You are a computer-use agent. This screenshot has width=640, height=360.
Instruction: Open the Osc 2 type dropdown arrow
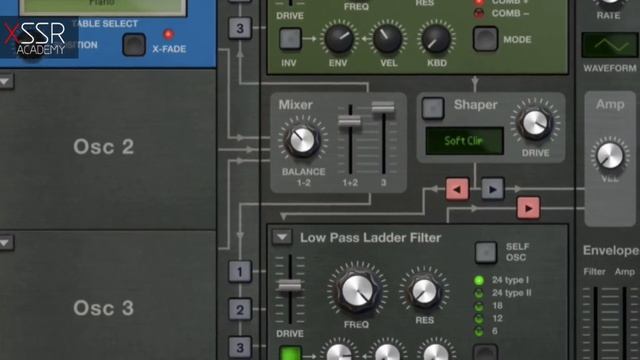(x=6, y=81)
